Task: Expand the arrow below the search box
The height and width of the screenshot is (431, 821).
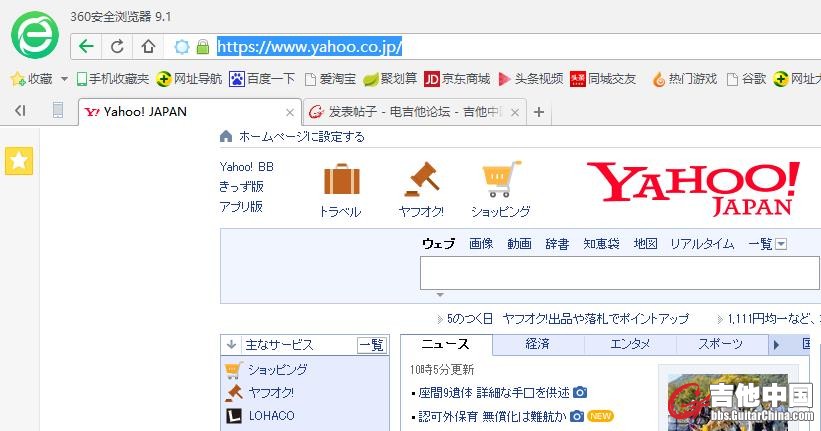Action: (438, 295)
